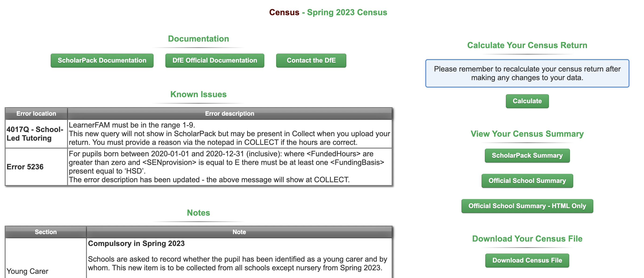Click the Download Census File button
This screenshot has width=644, height=278.
click(x=527, y=260)
